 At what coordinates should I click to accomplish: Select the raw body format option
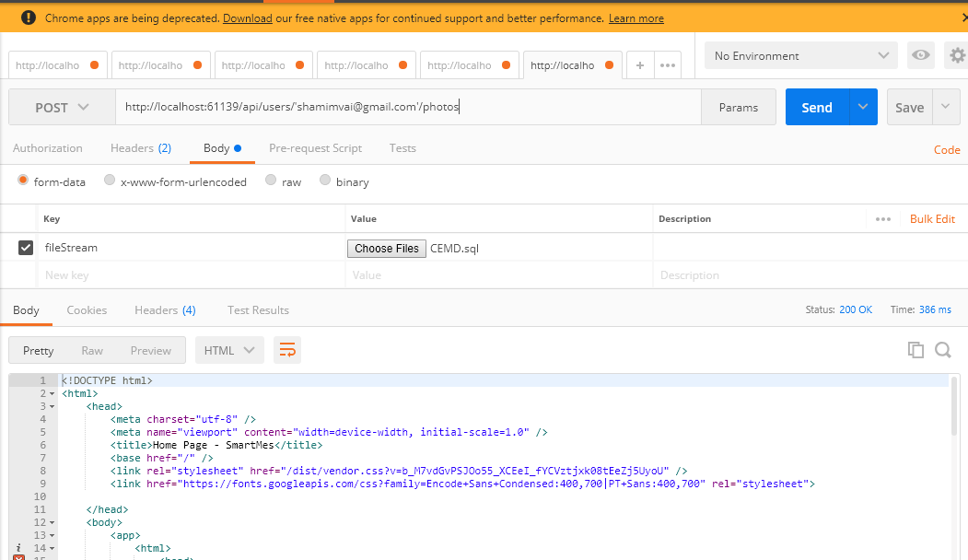click(271, 181)
